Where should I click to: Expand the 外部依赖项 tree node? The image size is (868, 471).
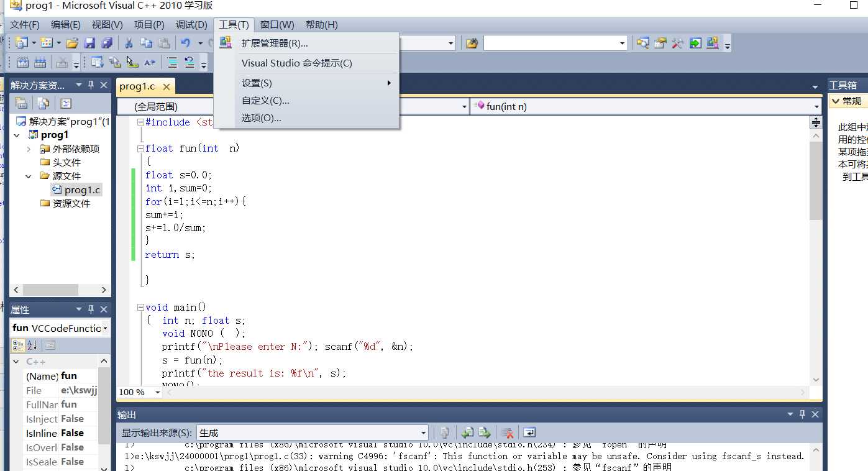[x=29, y=149]
